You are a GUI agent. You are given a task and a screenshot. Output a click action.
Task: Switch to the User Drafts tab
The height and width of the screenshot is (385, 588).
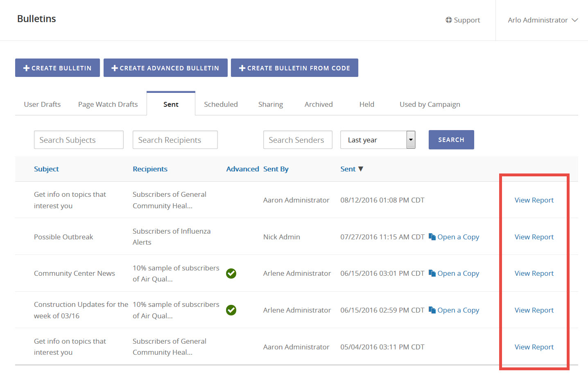42,104
